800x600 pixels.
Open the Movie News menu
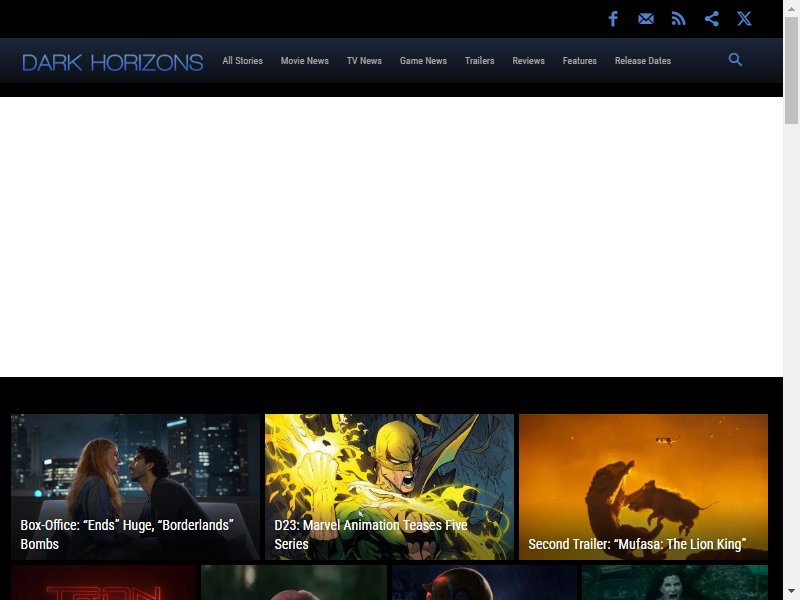(305, 61)
